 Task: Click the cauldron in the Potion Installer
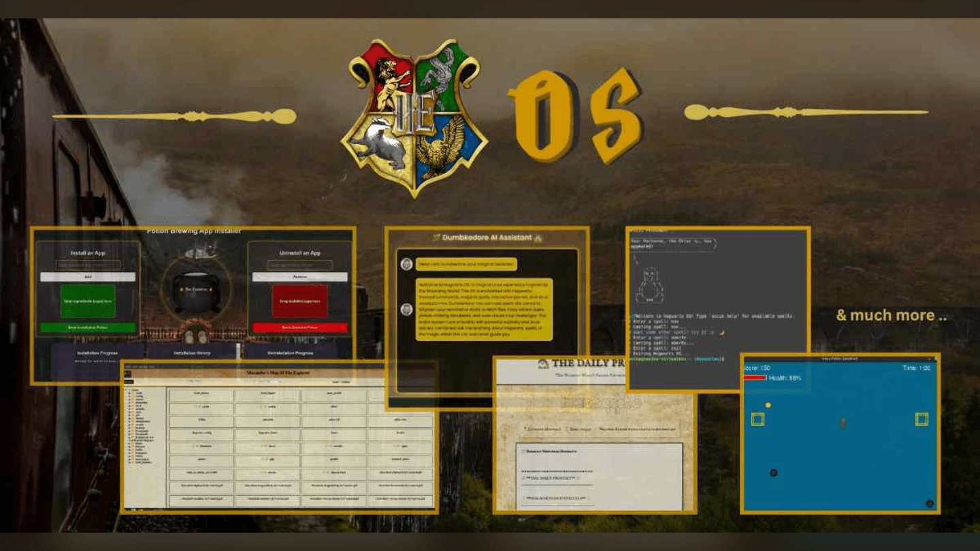click(x=195, y=293)
